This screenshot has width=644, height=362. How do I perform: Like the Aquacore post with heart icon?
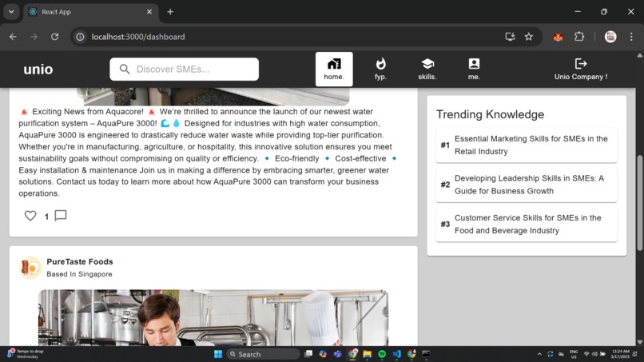coord(30,216)
